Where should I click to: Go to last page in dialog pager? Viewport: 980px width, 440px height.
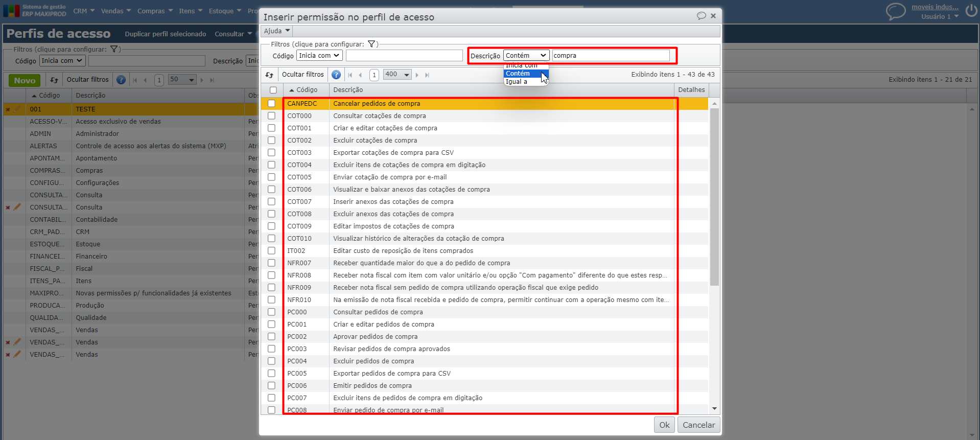[427, 75]
